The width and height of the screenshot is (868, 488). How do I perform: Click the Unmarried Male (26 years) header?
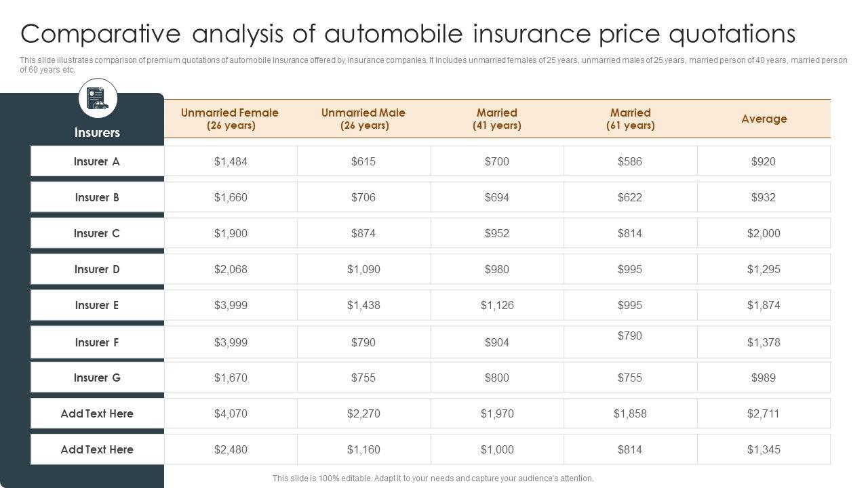363,119
